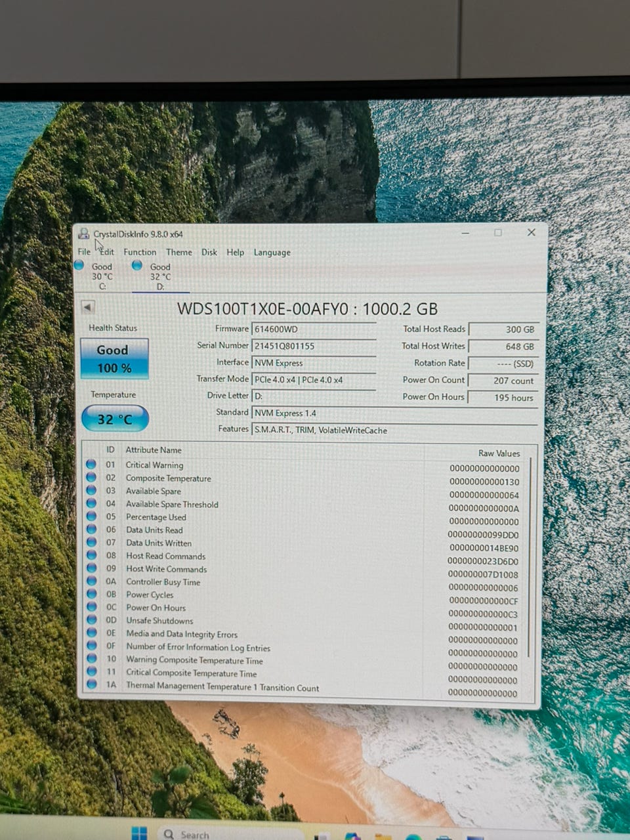This screenshot has height=840, width=630.
Task: Open the Disk menu
Action: point(209,252)
